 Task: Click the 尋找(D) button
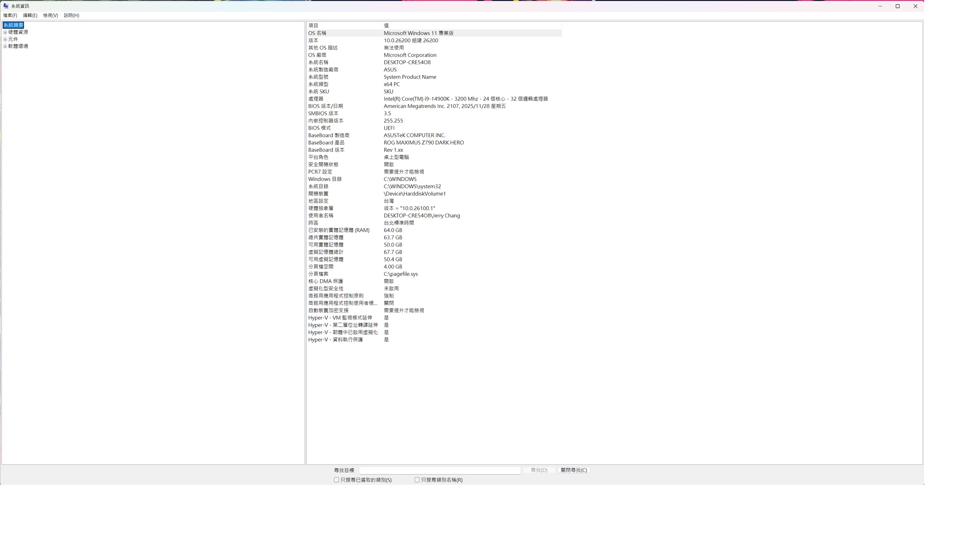pos(539,470)
